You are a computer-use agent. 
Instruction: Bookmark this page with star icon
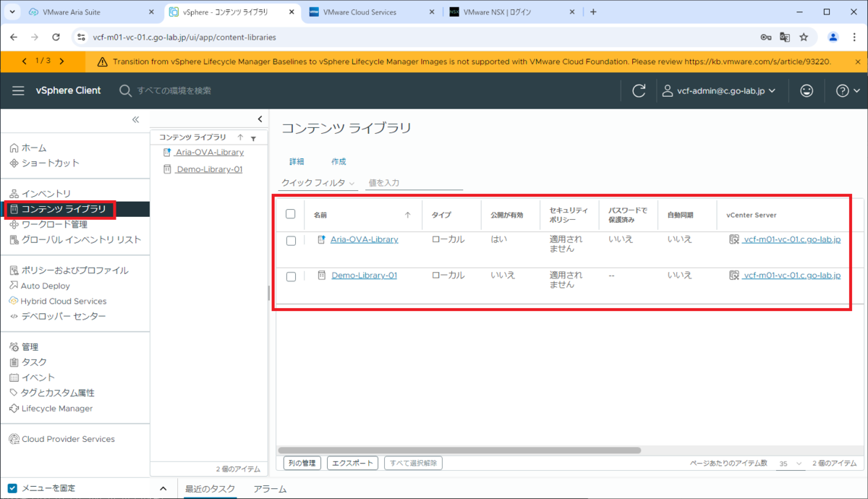[x=804, y=37]
